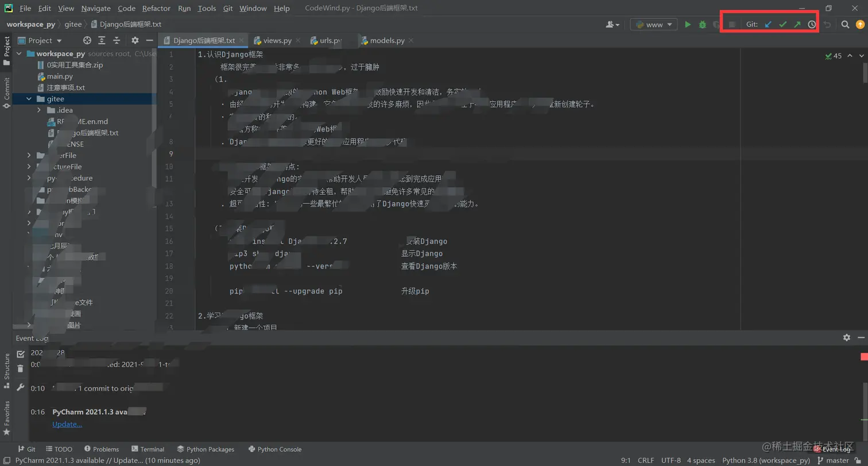Image resolution: width=868 pixels, height=466 pixels.
Task: Click the 45 inspections checkmark widget
Action: tap(833, 56)
